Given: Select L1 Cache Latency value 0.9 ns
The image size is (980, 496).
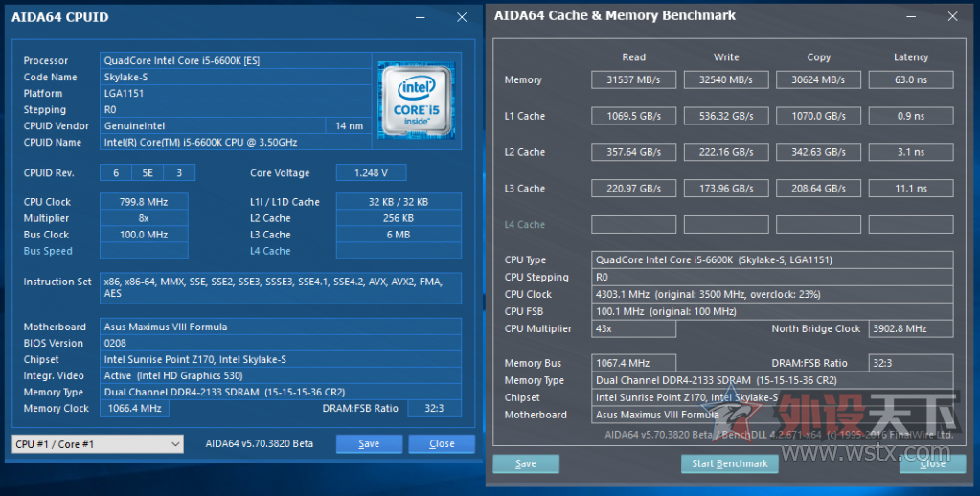Looking at the screenshot, I should click(x=911, y=116).
